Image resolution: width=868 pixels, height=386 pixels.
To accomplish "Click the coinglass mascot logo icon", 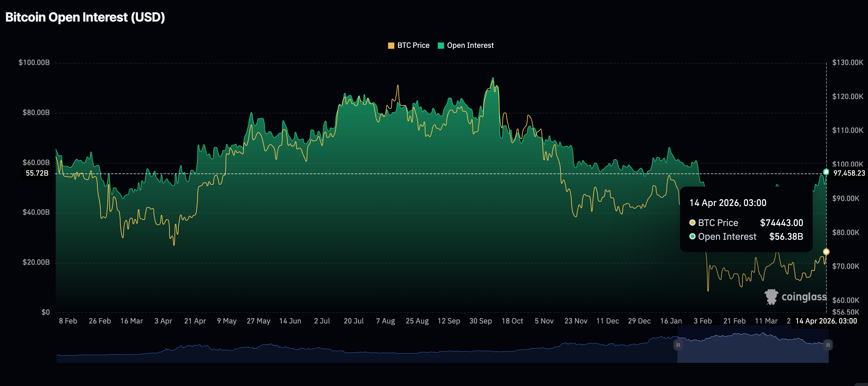I will click(x=771, y=297).
